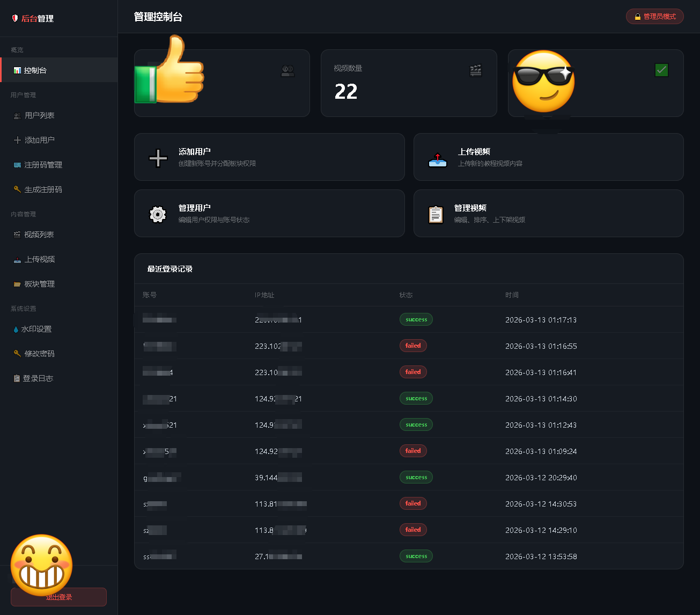Click the water drop icon for 水印设置

point(16,330)
